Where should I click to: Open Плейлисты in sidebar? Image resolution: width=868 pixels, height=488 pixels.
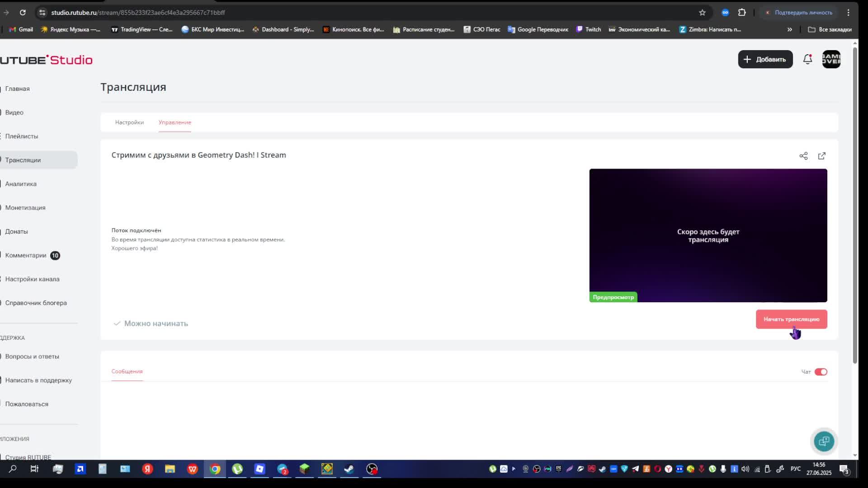click(22, 136)
